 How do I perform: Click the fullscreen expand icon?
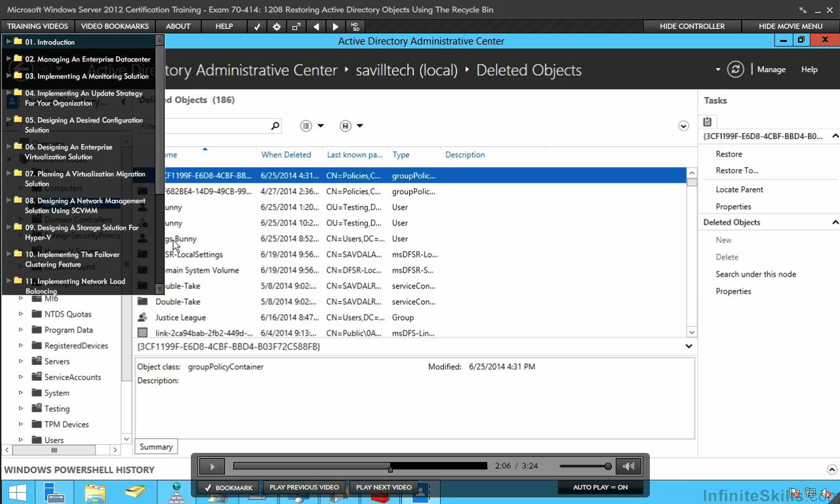click(296, 26)
